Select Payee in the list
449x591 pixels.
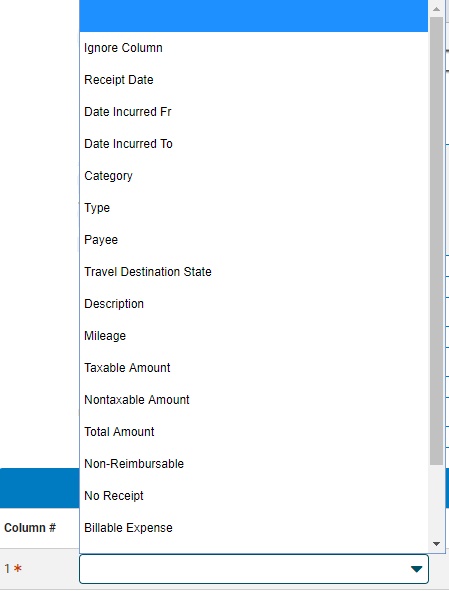(254, 240)
